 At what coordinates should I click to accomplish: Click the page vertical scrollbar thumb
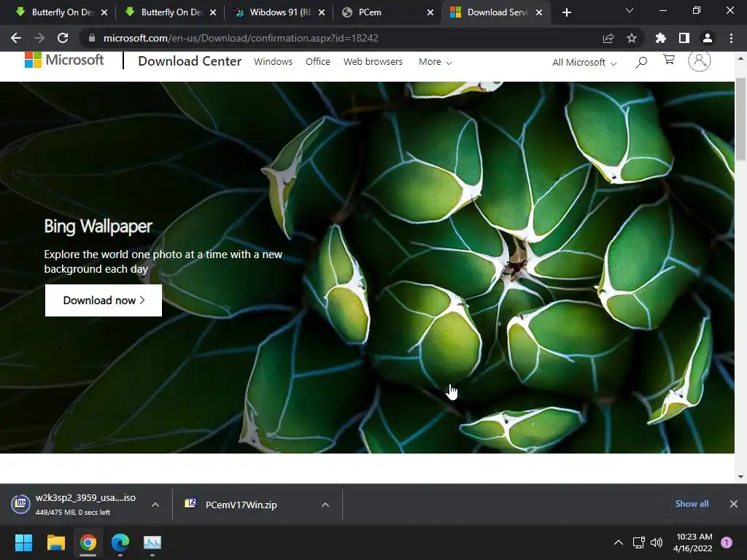tap(740, 119)
